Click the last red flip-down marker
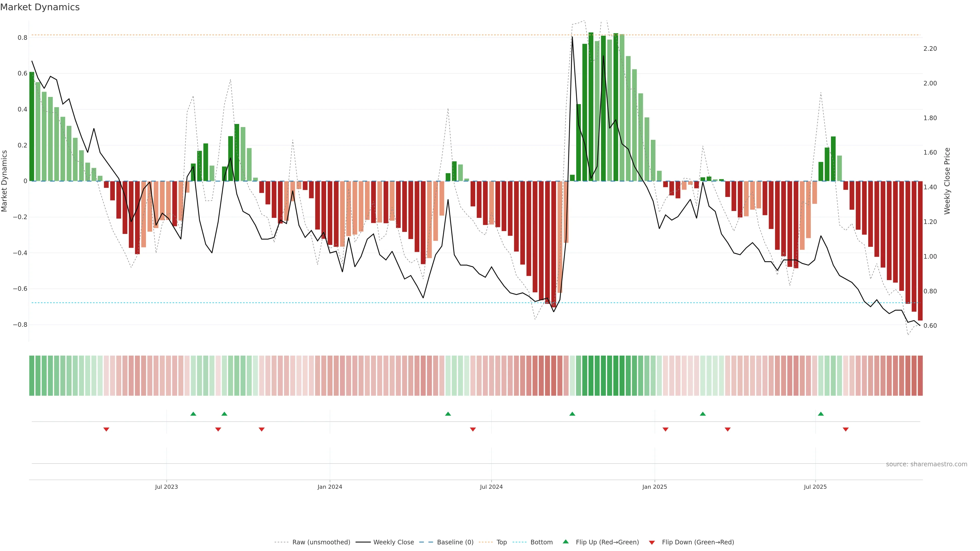This screenshot has width=980, height=551. click(846, 429)
